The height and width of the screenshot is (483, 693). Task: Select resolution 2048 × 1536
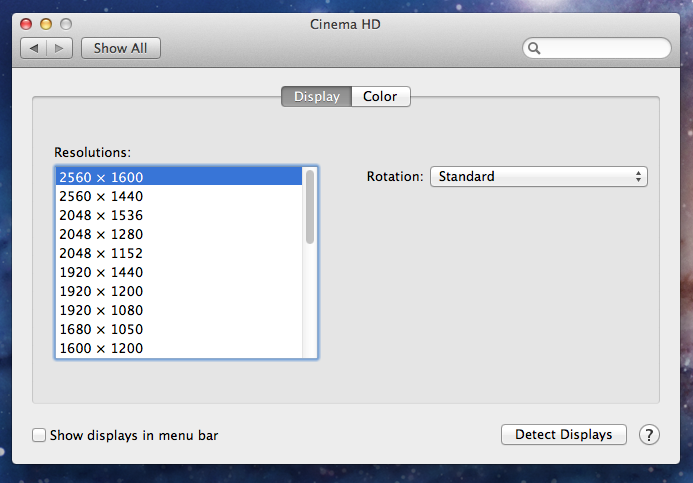tap(179, 215)
